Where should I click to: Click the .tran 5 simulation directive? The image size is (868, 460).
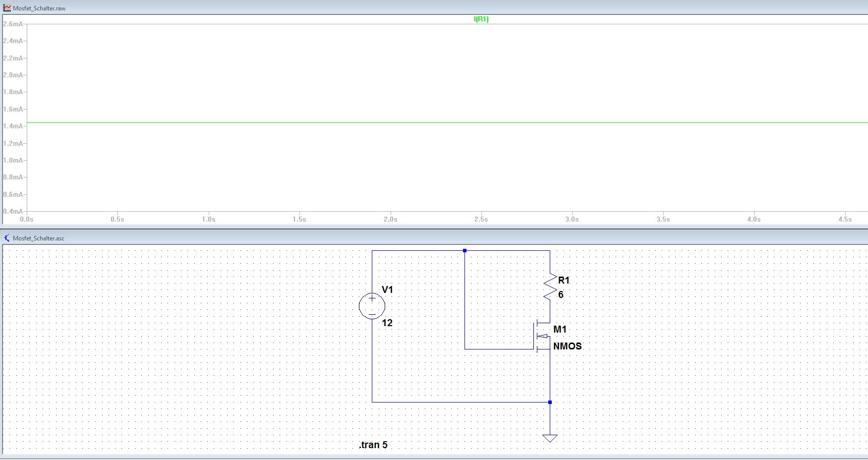point(373,445)
